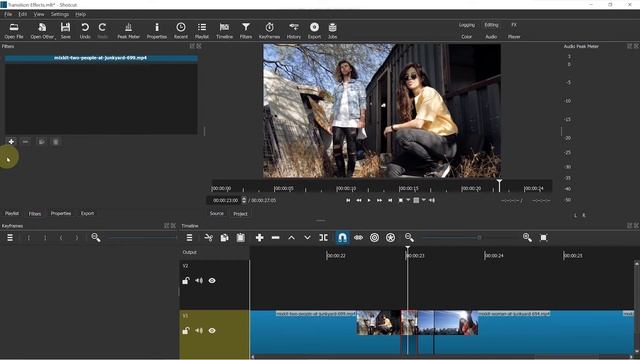Zoom out the timeline
The width and height of the screenshot is (640, 360).
coord(409,238)
